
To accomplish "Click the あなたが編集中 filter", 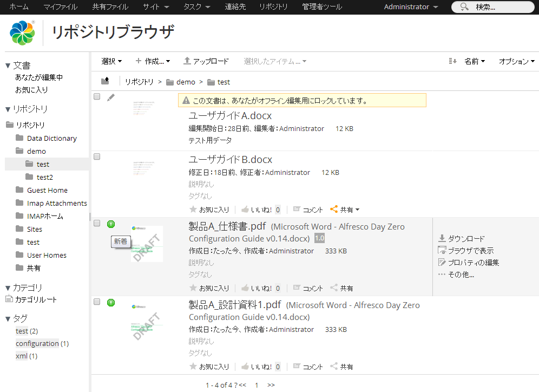I will pyautogui.click(x=39, y=77).
